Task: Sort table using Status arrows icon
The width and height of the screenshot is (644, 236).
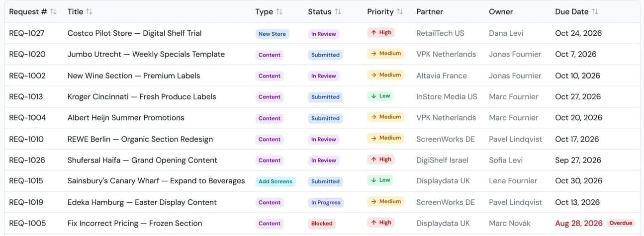Action: click(338, 11)
